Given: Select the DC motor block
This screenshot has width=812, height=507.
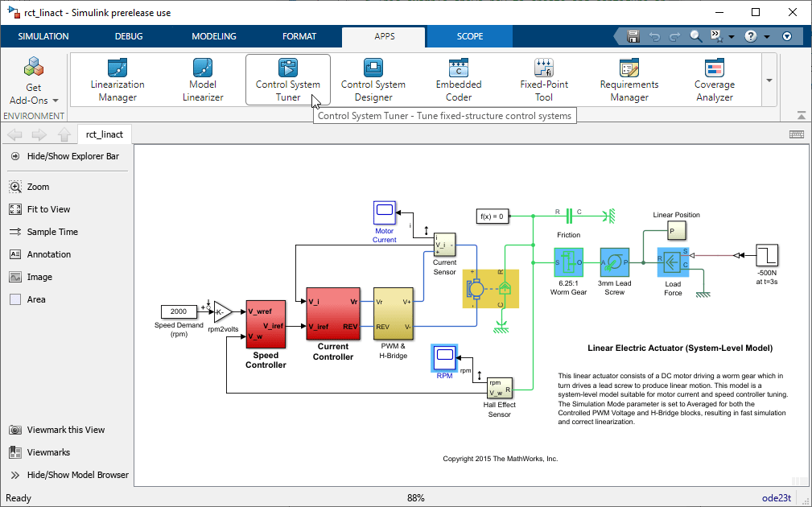Looking at the screenshot, I should (490, 289).
